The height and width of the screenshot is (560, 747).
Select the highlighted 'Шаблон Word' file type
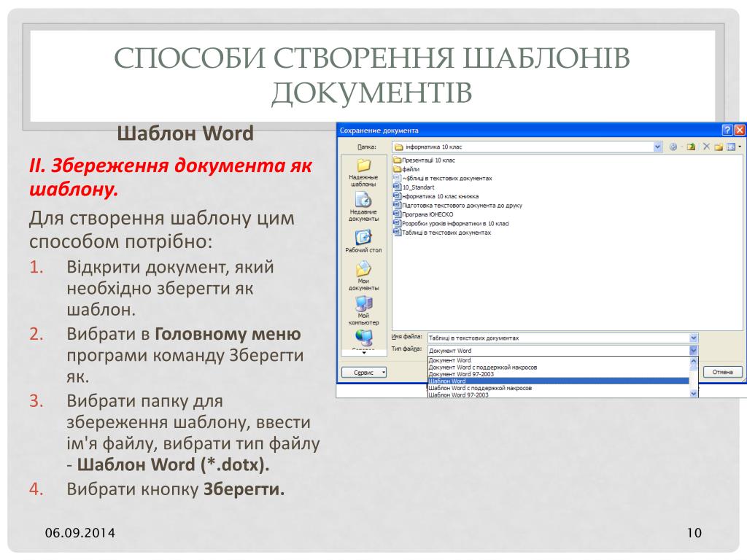click(558, 381)
